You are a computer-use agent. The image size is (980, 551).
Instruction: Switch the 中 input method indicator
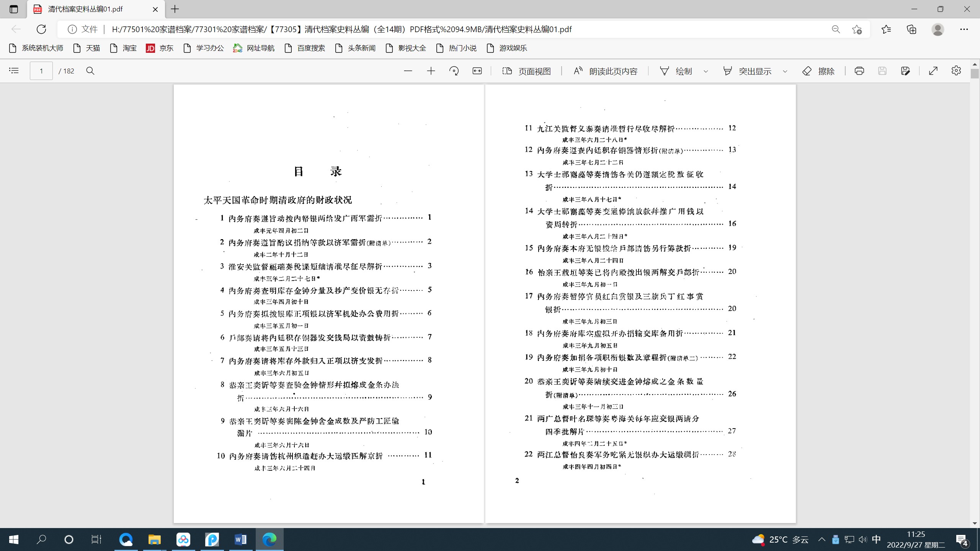point(876,540)
